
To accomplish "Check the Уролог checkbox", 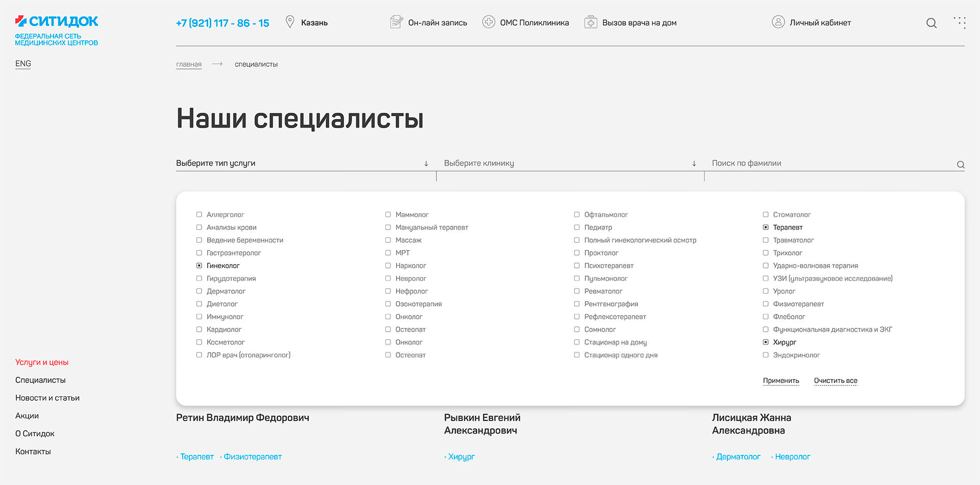I will click(766, 291).
